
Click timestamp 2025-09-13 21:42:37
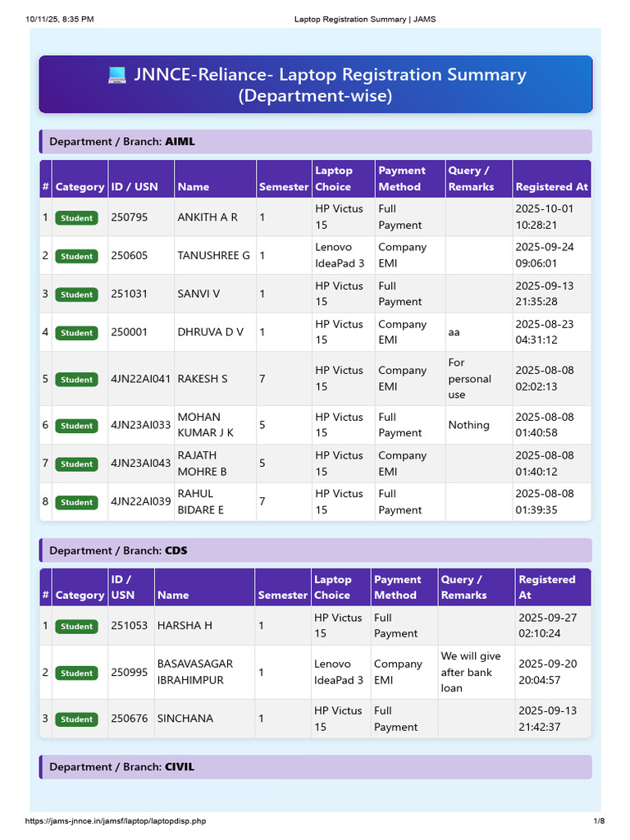pos(547,719)
